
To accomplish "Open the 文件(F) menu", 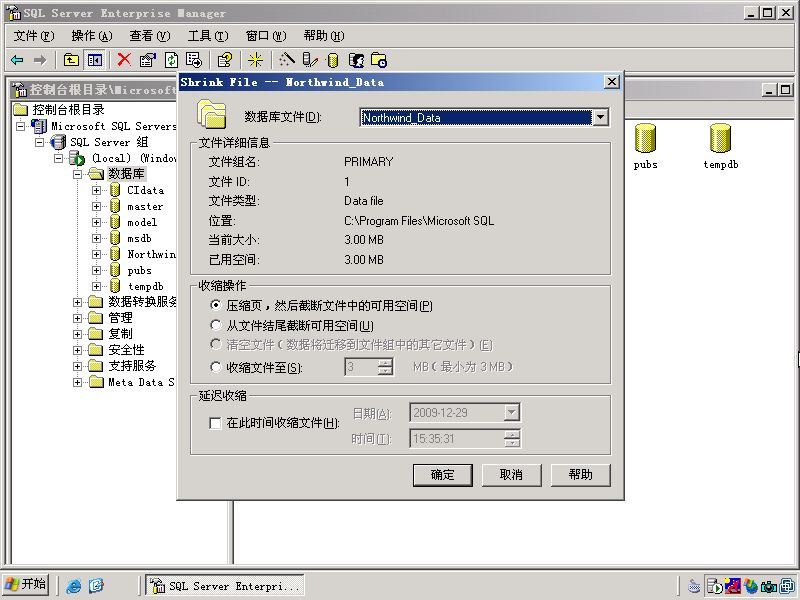I will [34, 36].
